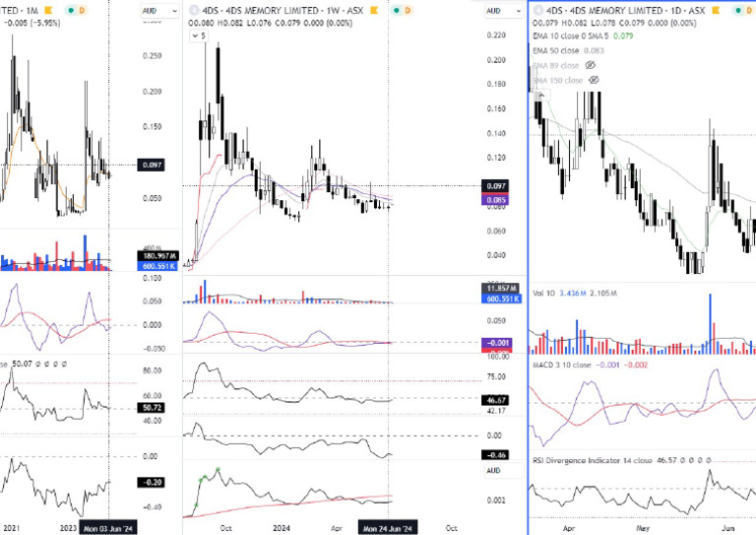Select the EMA 50 close legend entry
The height and width of the screenshot is (535, 756).
coord(556,50)
